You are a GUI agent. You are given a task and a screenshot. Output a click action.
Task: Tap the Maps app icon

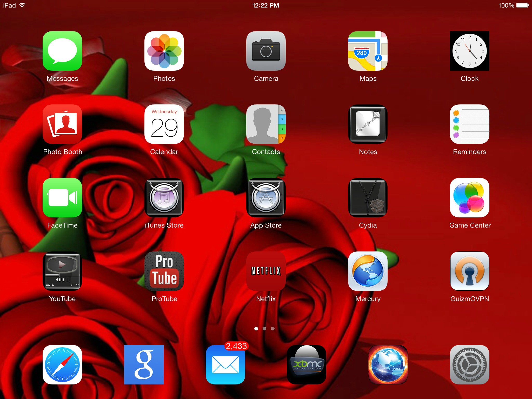(x=368, y=51)
